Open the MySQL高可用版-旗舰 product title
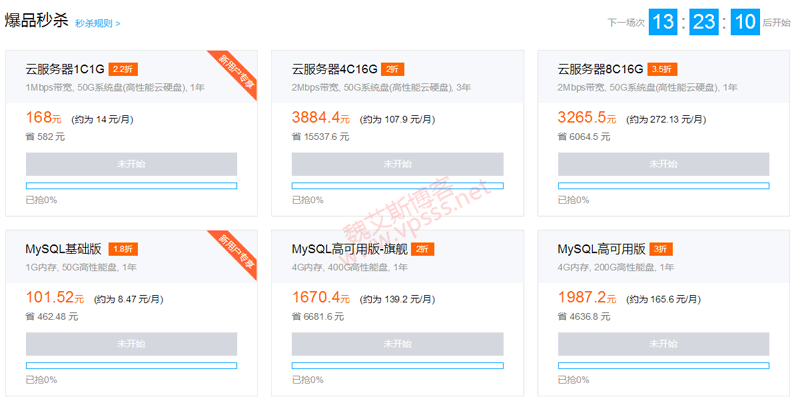800x405 pixels. pos(348,249)
